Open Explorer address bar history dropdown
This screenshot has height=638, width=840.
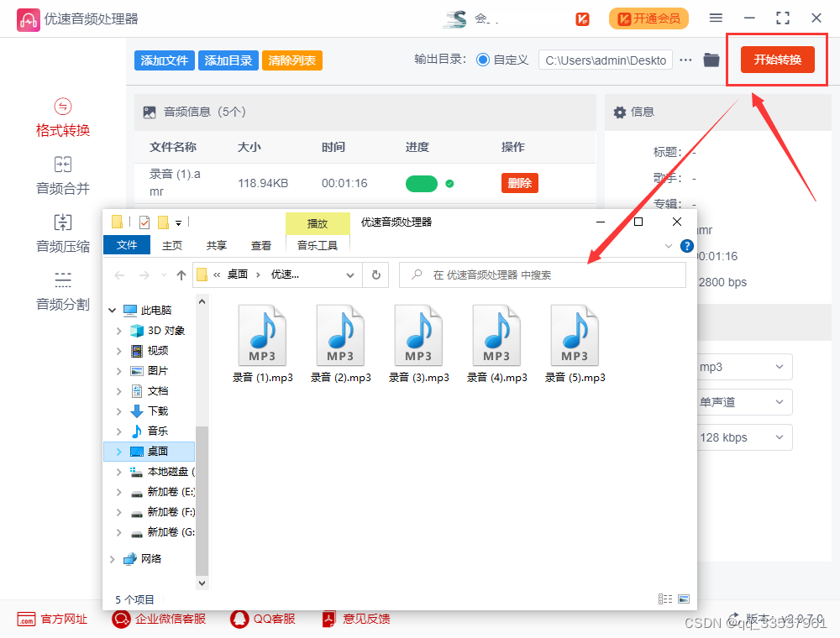point(349,275)
